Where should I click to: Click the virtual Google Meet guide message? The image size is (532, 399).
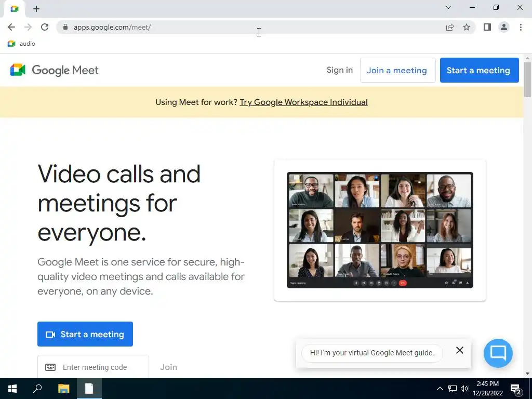372,353
